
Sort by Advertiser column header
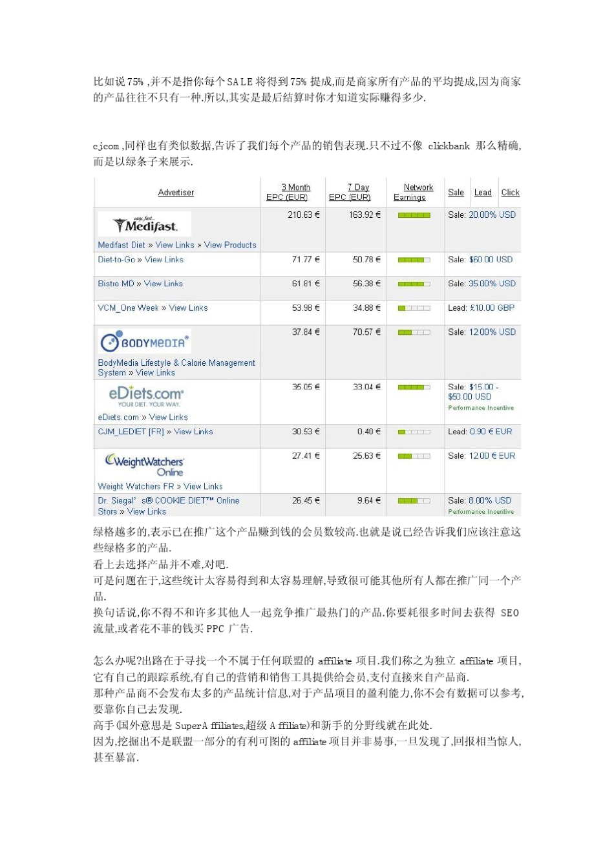tap(176, 193)
